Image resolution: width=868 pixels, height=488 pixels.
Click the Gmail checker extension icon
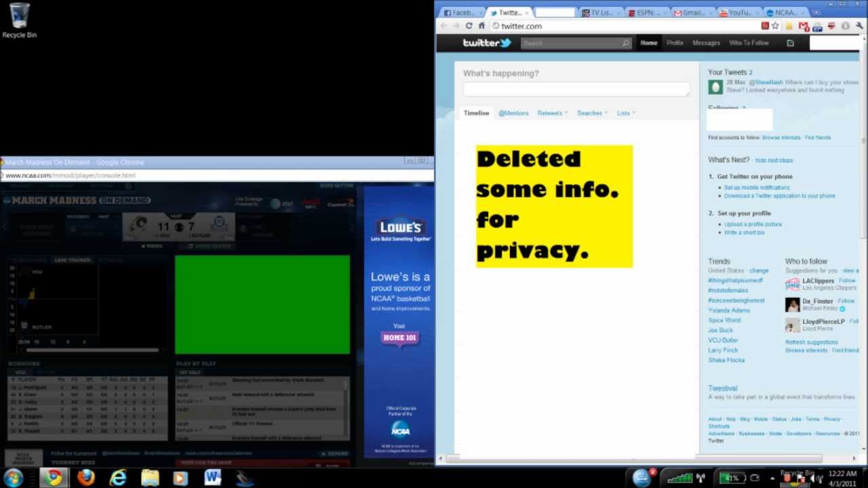[x=804, y=26]
